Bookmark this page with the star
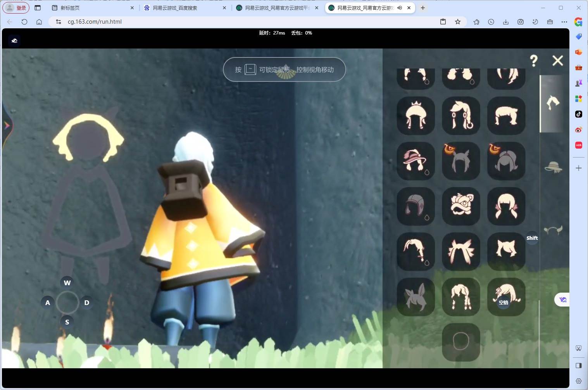 tap(458, 22)
